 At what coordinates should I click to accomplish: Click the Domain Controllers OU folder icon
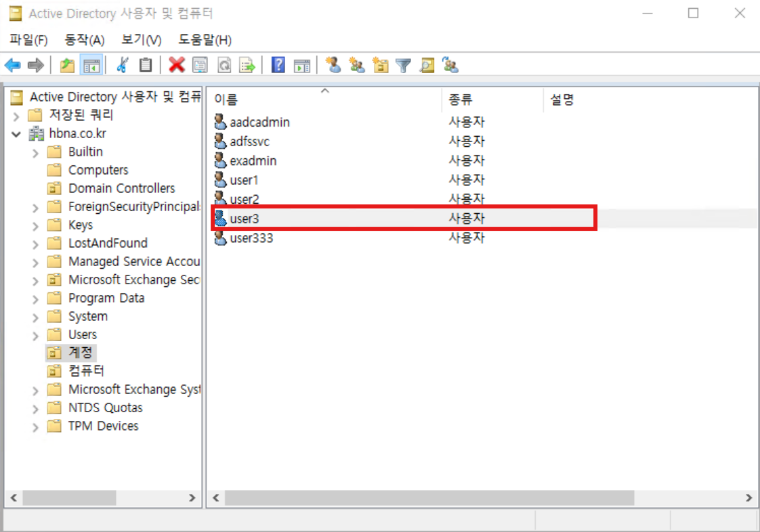coord(54,188)
